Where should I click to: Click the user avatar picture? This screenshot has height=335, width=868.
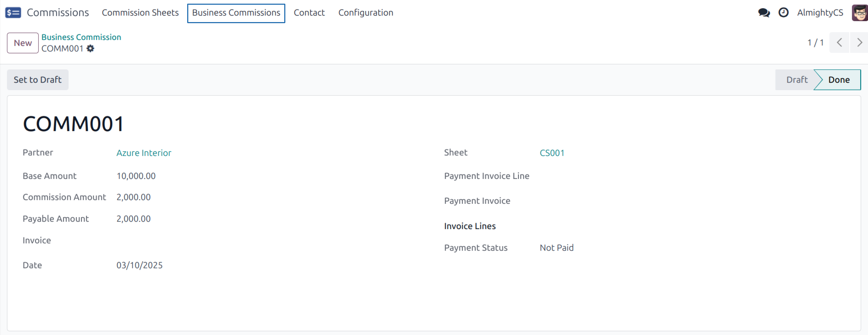(x=859, y=12)
